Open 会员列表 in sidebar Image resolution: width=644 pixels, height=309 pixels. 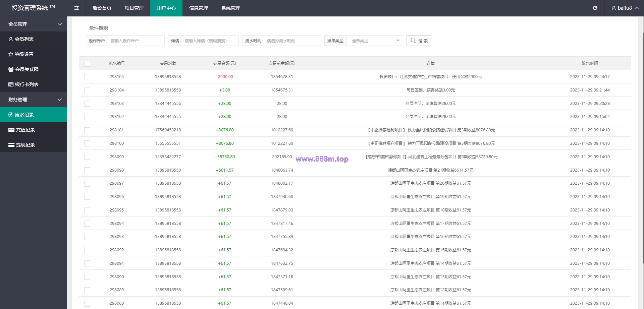34,39
